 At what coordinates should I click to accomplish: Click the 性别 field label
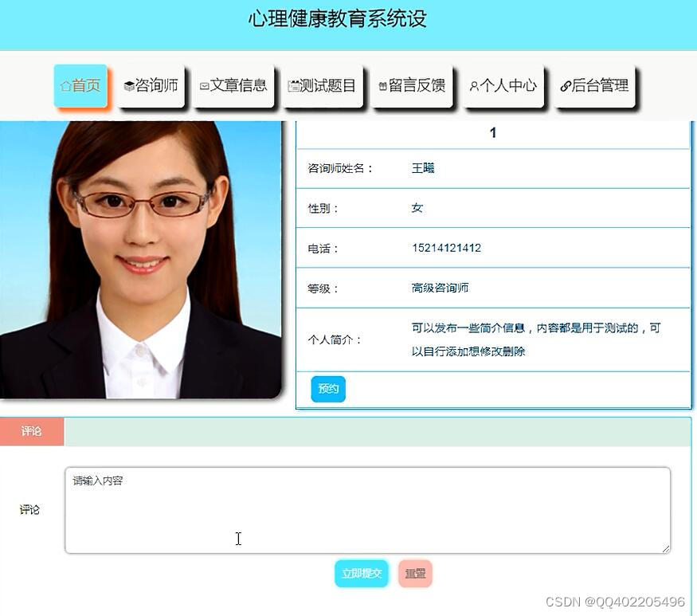click(323, 208)
